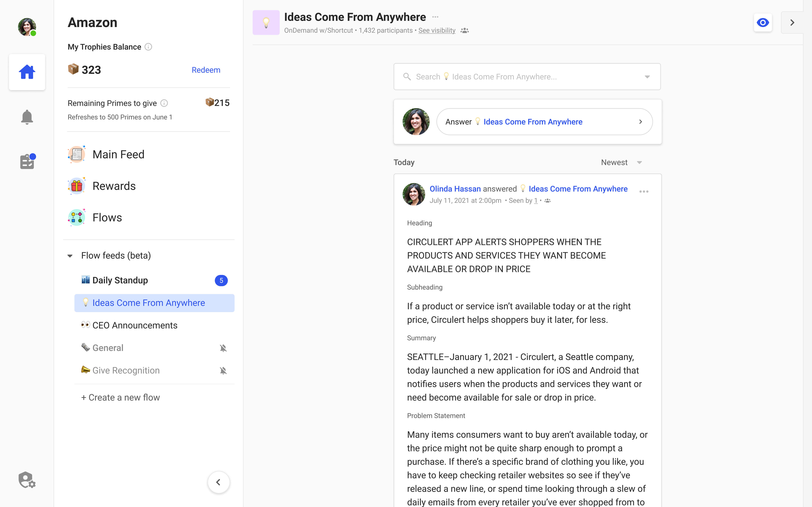Image resolution: width=812 pixels, height=507 pixels.
Task: Click info icon next to Remaining Primes
Action: click(x=164, y=103)
